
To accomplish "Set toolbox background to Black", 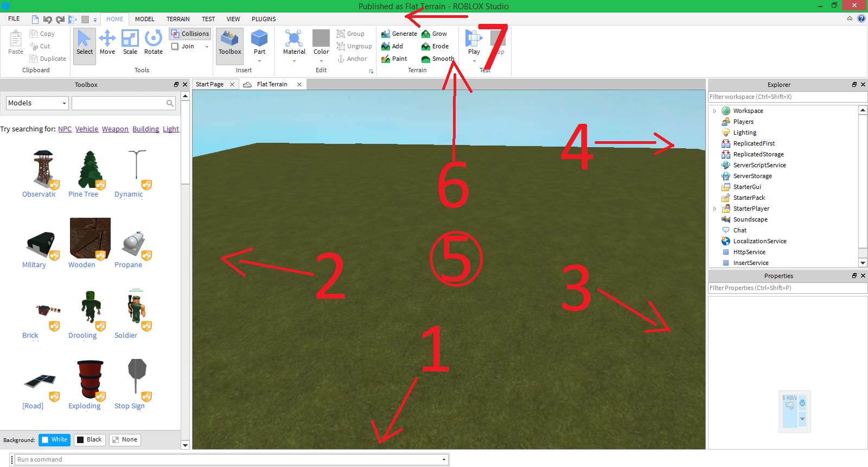I will point(90,439).
